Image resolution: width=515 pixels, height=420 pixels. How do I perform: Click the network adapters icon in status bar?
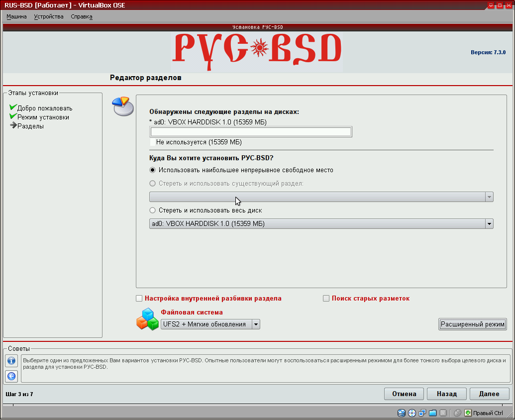click(x=422, y=413)
